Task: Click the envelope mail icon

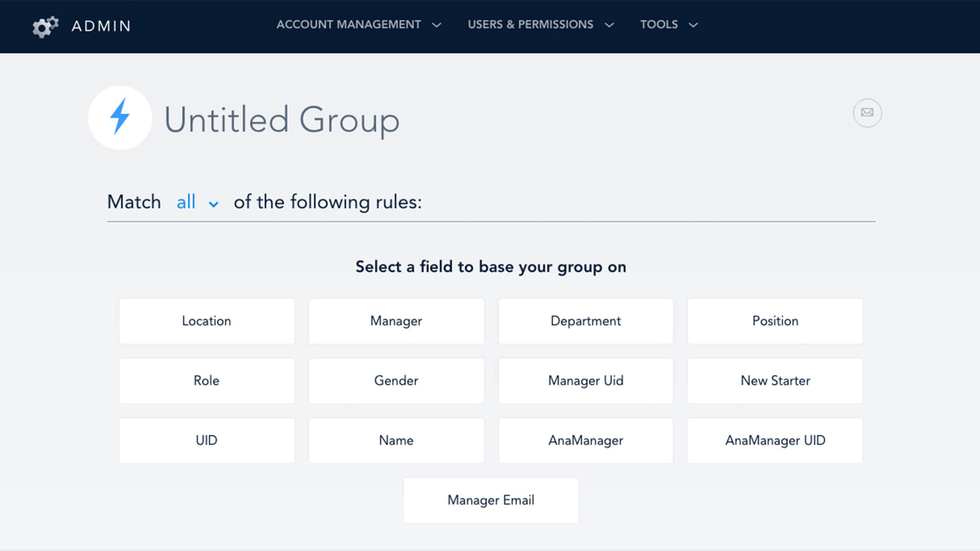Action: 867,113
